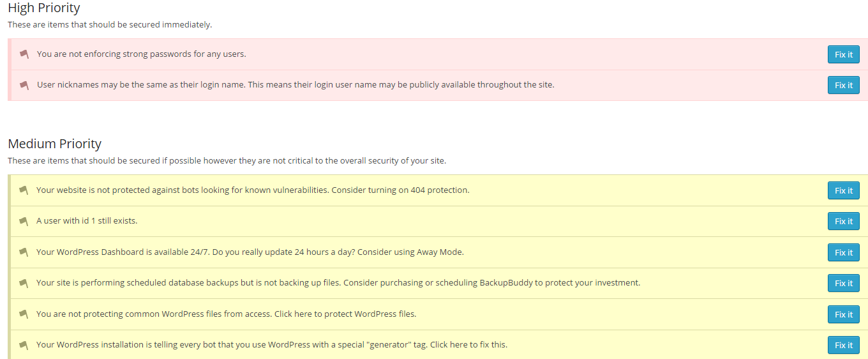This screenshot has width=868, height=359.
Task: Click 'Click here to fix this' generator text
Action: click(x=468, y=345)
